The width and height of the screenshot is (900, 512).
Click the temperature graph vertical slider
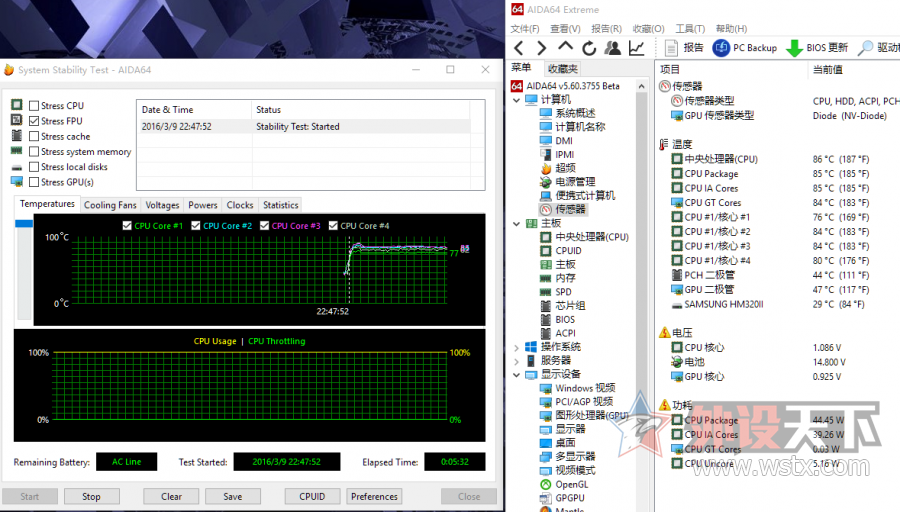24,223
